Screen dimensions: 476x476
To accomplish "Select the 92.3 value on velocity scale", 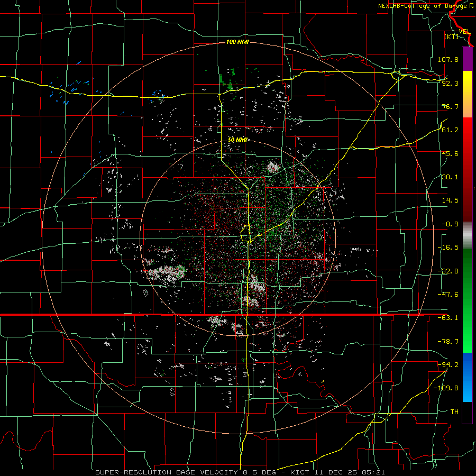I will [450, 83].
